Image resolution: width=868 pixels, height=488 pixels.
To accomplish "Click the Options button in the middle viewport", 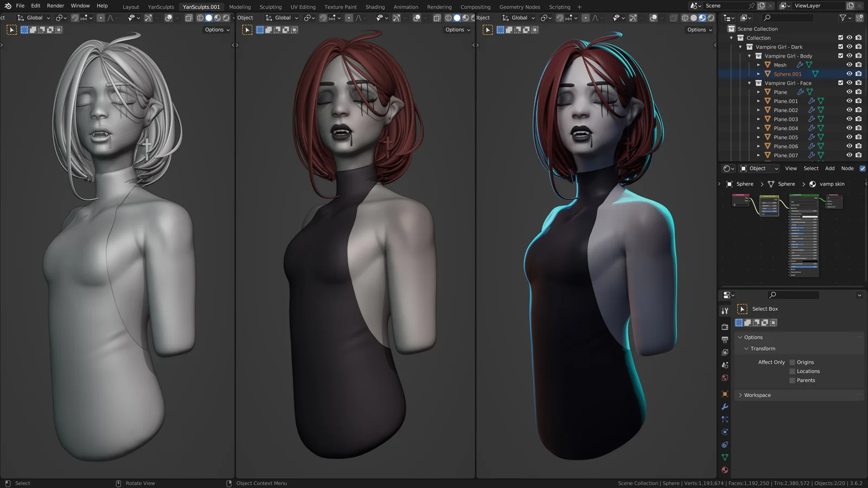I will pos(457,30).
